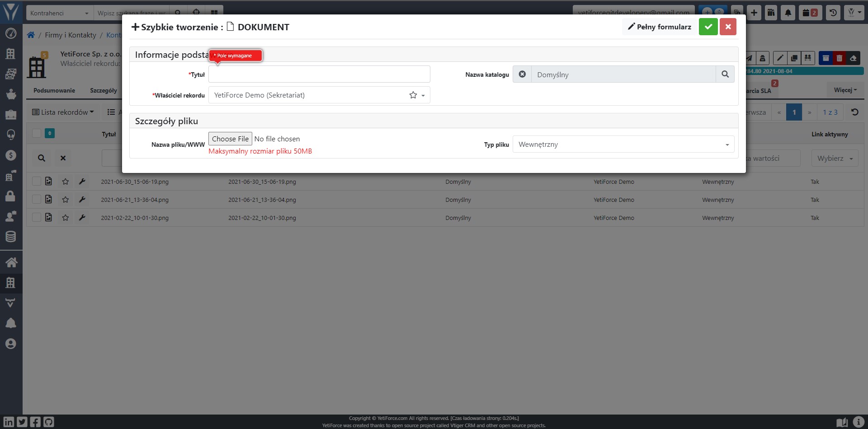Open the dollar coin sidebar icon
Viewport: 868px width, 429px height.
11,155
